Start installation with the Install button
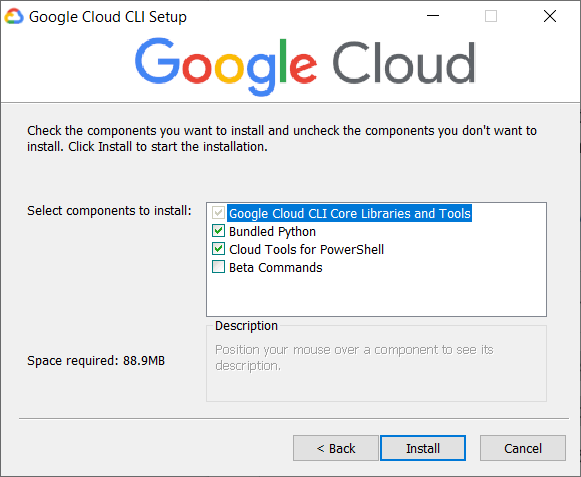 423,448
